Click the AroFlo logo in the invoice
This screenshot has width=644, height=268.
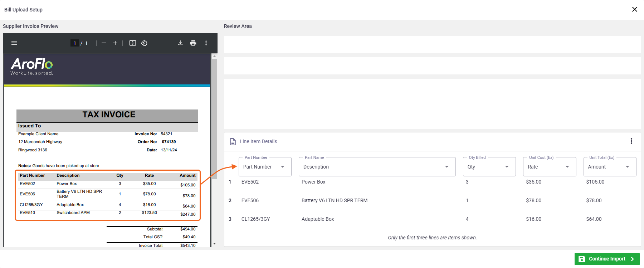pyautogui.click(x=32, y=67)
